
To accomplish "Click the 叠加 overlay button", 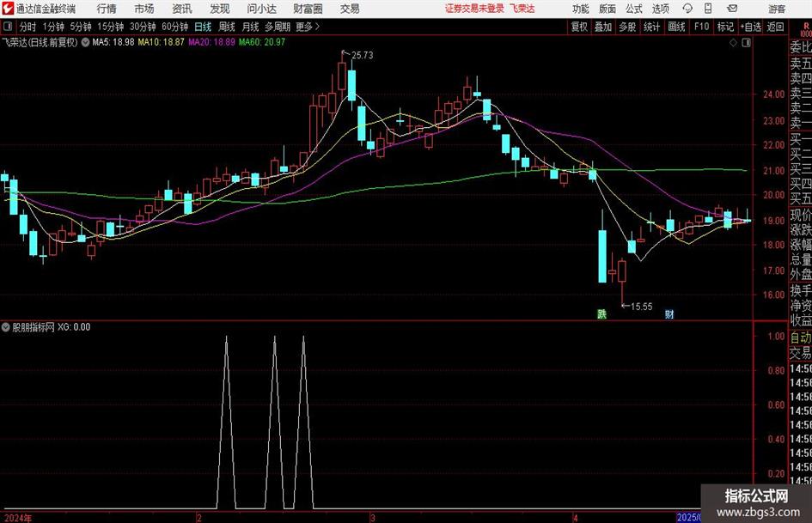I will 603,27.
